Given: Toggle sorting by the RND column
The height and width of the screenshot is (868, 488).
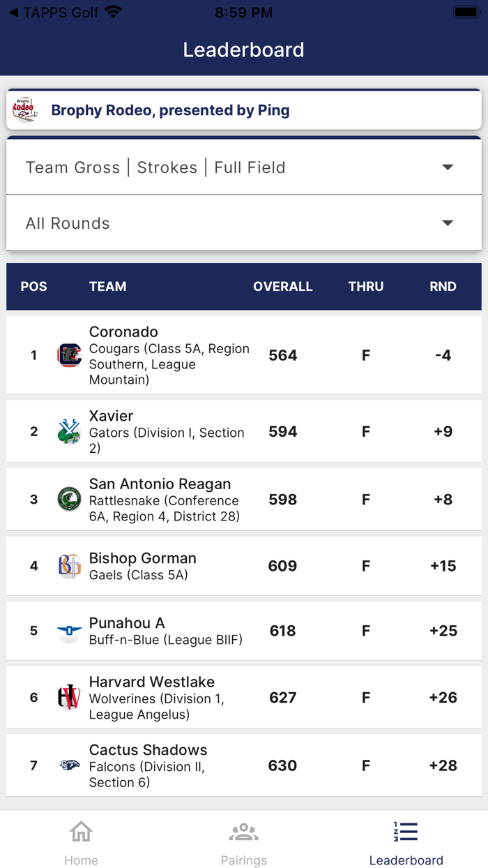Looking at the screenshot, I should [x=442, y=286].
